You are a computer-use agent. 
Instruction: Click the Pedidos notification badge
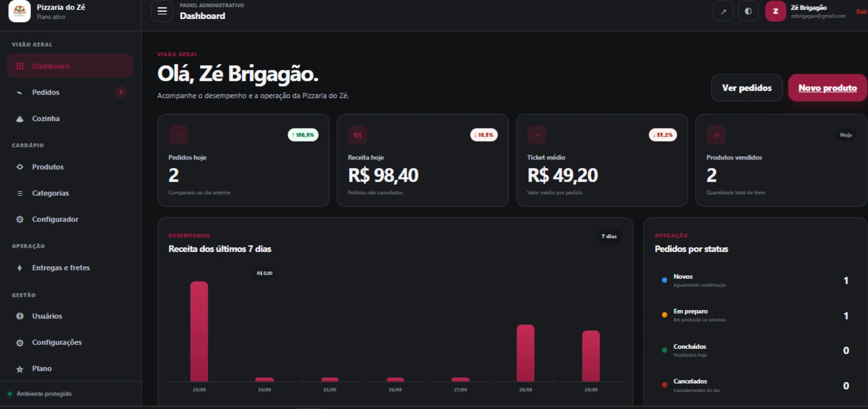click(x=121, y=92)
